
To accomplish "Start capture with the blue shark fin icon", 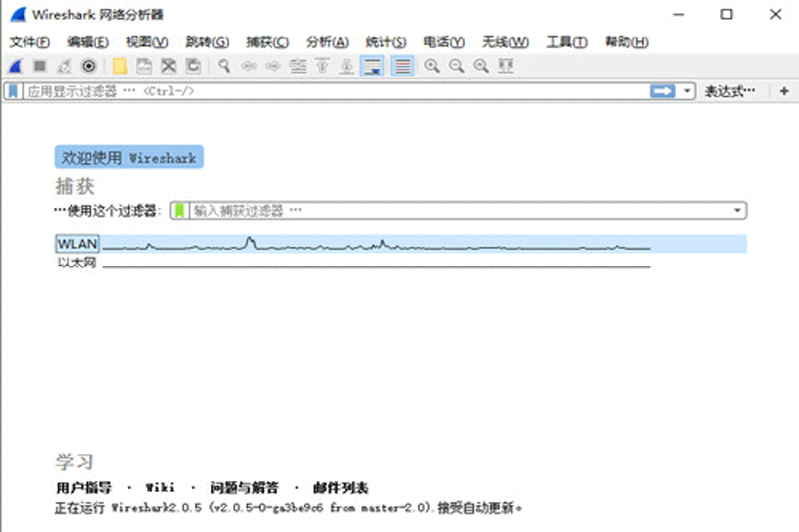I will pos(16,66).
